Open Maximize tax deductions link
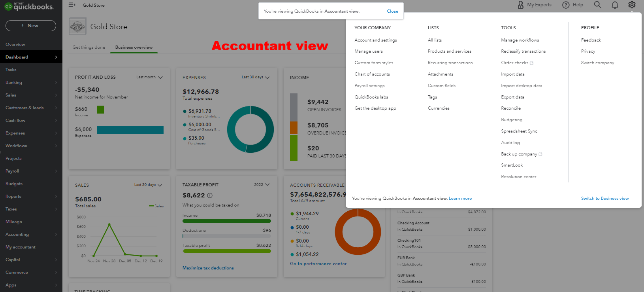This screenshot has width=644, height=292. pyautogui.click(x=208, y=268)
